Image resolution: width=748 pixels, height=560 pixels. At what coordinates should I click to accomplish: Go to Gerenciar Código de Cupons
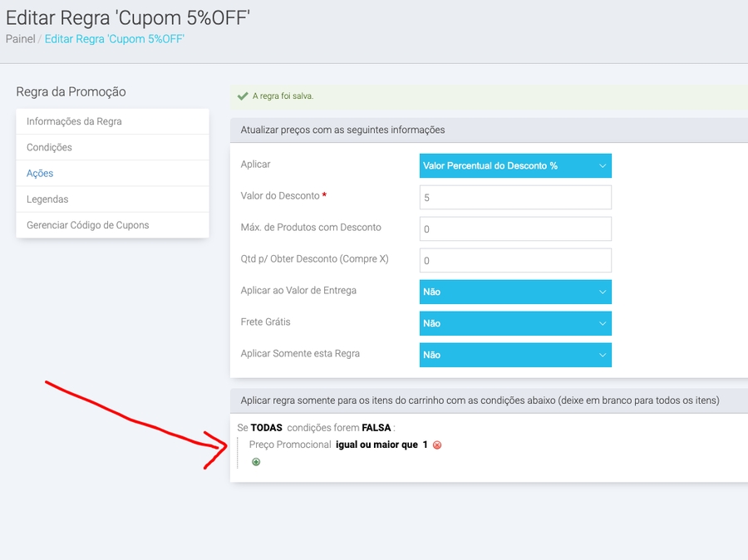[87, 225]
